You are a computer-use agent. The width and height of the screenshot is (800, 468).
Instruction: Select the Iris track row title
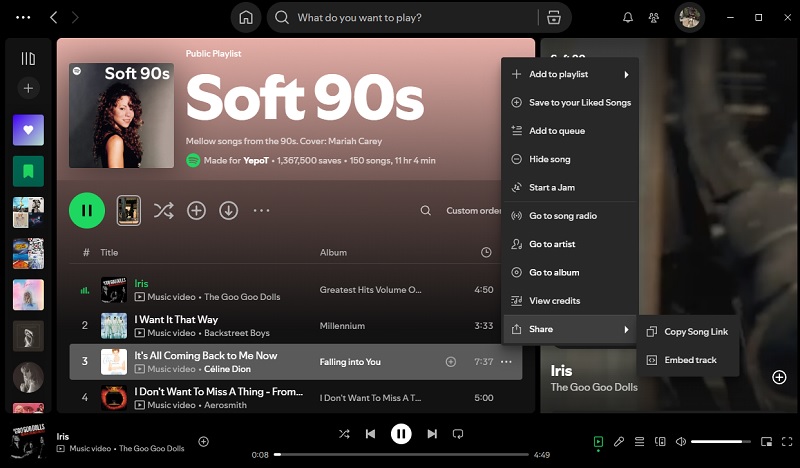point(141,283)
